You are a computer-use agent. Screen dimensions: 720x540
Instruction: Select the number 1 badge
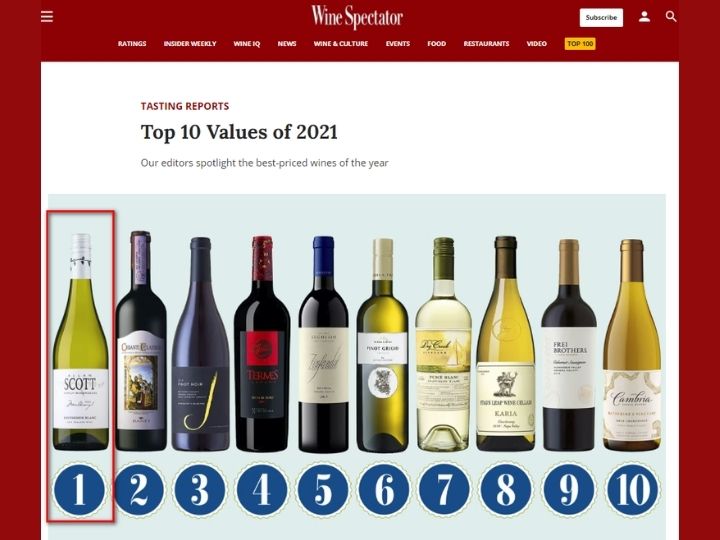[x=79, y=489]
